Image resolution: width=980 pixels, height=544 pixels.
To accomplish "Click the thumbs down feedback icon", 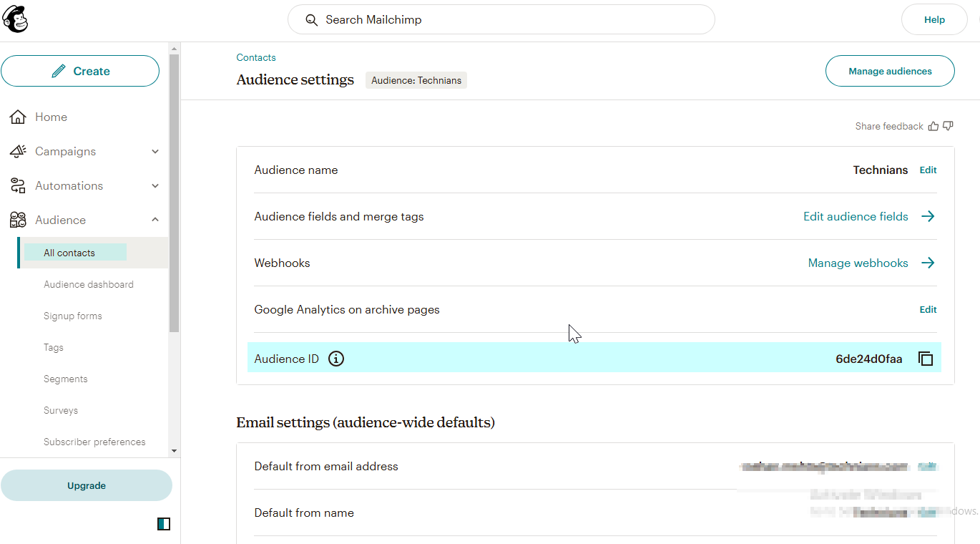I will 949,126.
